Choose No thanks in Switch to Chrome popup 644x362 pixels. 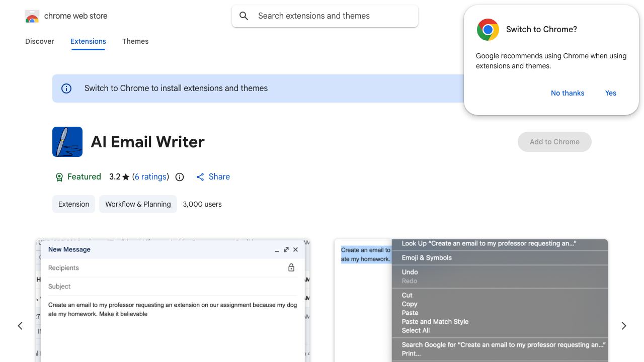point(568,93)
